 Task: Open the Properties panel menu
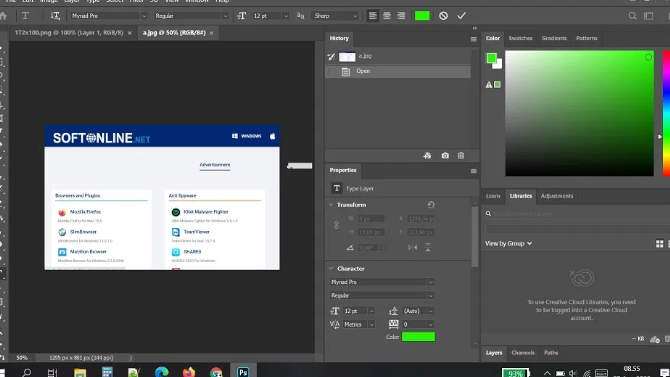pos(473,171)
